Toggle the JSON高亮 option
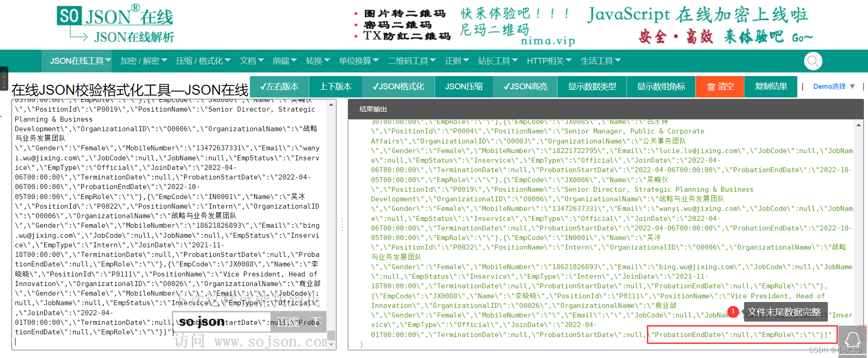 pos(525,87)
